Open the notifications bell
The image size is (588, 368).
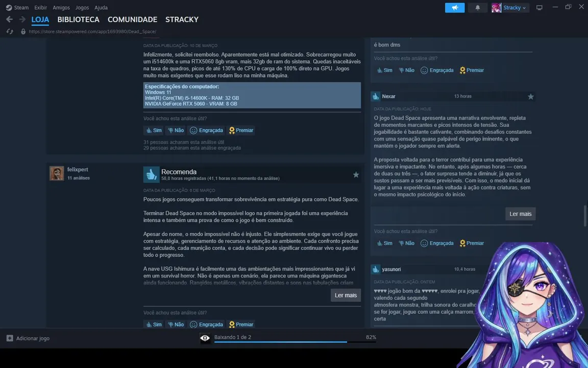477,8
